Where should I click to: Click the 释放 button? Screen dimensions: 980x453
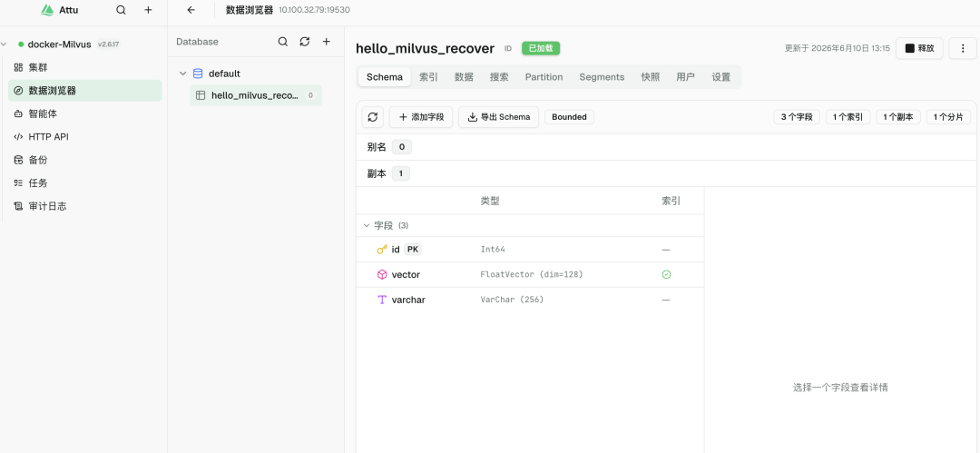[919, 48]
